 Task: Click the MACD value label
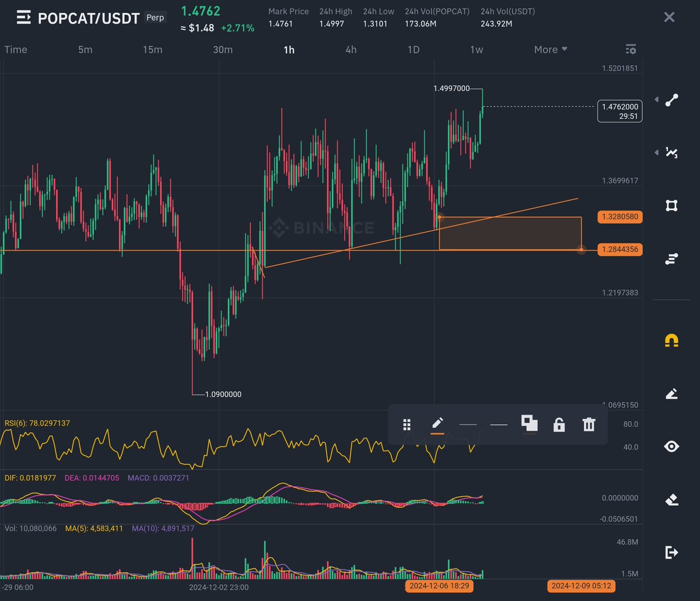coord(157,477)
